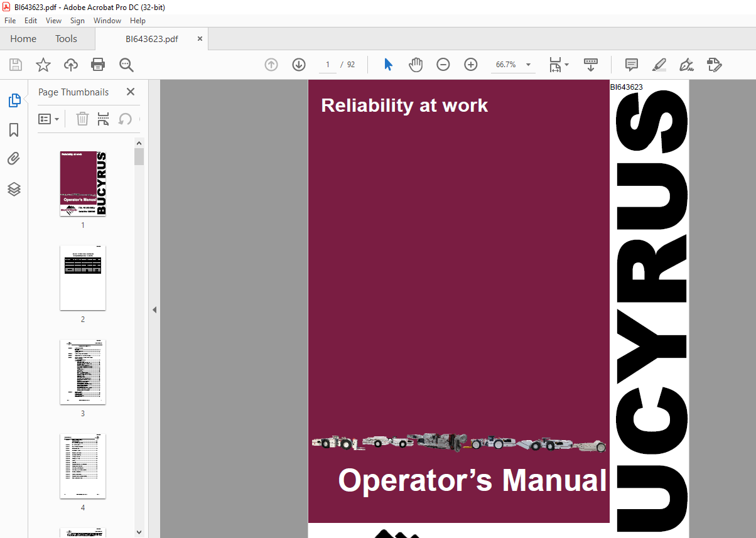Delete selected page with trash icon
The image size is (756, 538).
[82, 119]
